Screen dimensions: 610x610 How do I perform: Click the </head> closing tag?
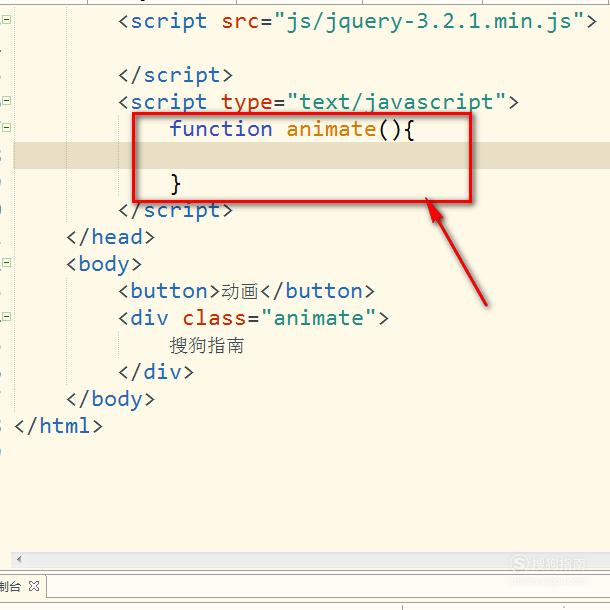pos(110,237)
